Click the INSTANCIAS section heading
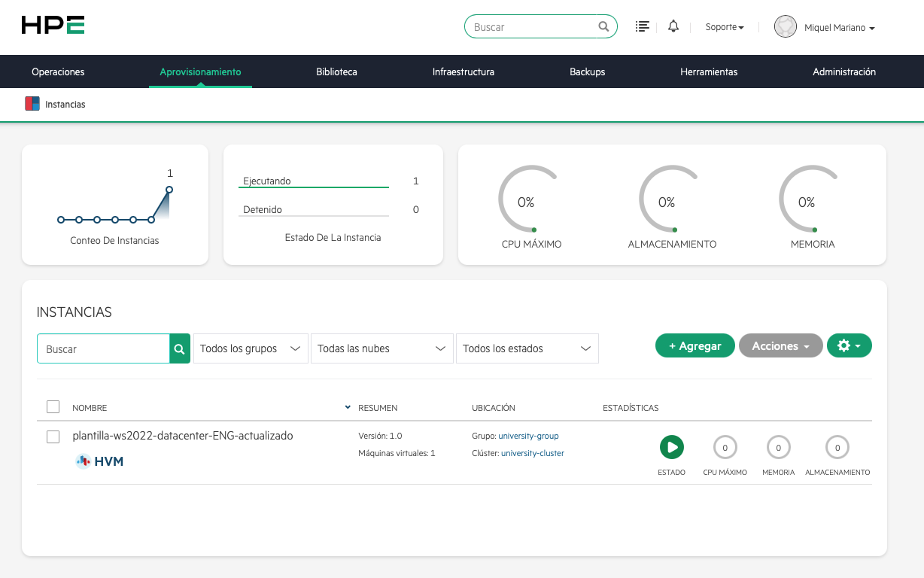 coord(74,312)
